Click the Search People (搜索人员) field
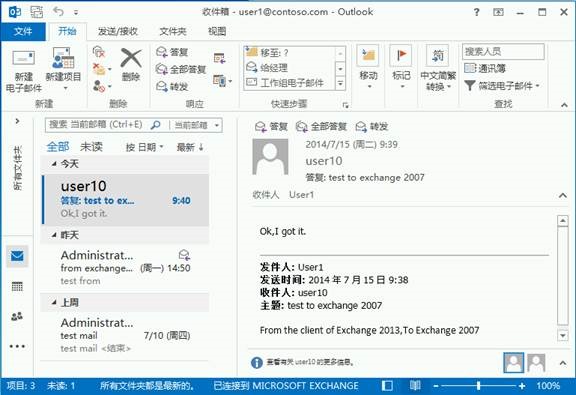 (x=503, y=51)
